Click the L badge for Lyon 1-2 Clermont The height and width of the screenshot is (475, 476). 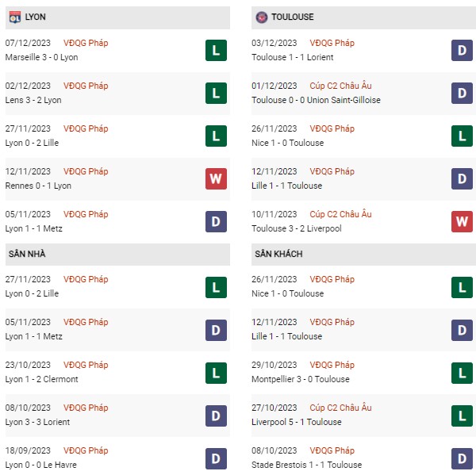point(216,373)
